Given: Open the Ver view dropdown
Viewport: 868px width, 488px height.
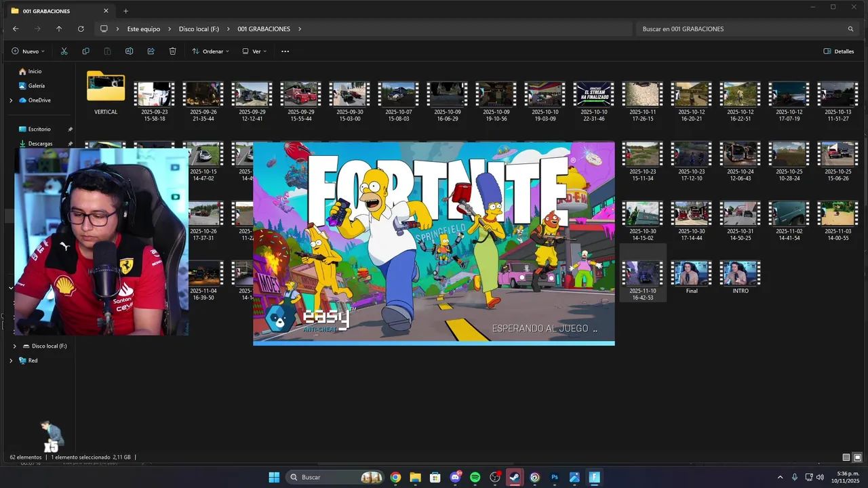Looking at the screenshot, I should 254,52.
